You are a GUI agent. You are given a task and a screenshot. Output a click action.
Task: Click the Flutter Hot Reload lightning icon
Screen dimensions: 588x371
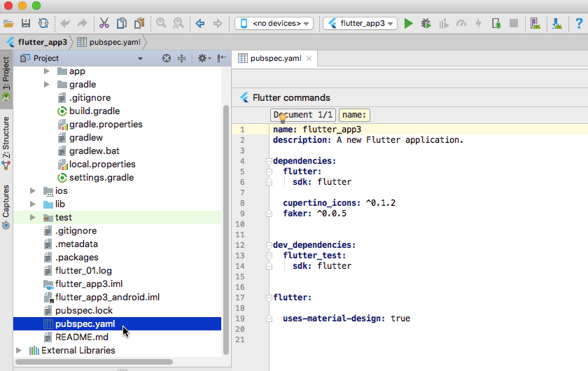479,24
